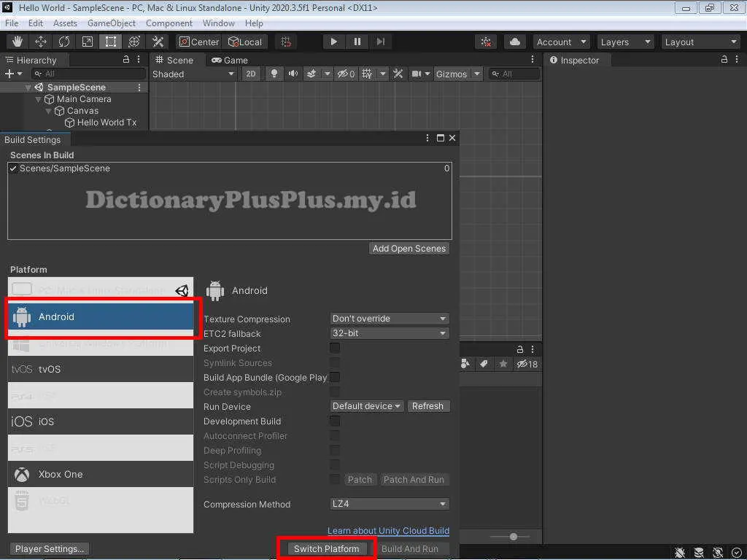747x560 pixels.
Task: Select the Rotate tool
Action: 64,42
